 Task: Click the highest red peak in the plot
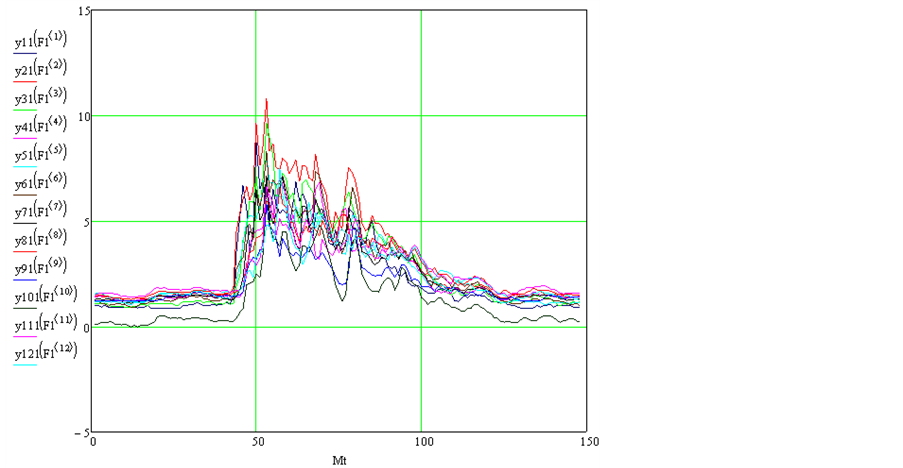266,100
